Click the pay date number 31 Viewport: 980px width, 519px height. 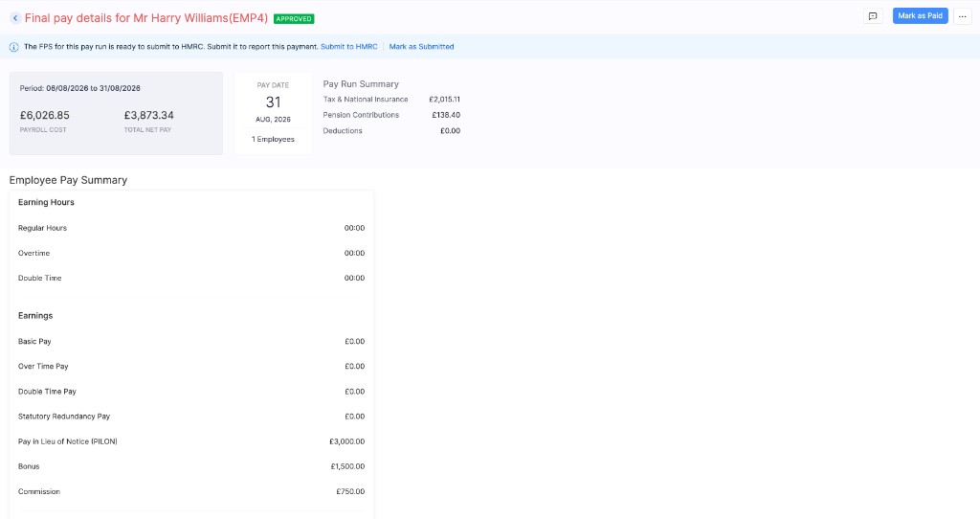tap(273, 102)
